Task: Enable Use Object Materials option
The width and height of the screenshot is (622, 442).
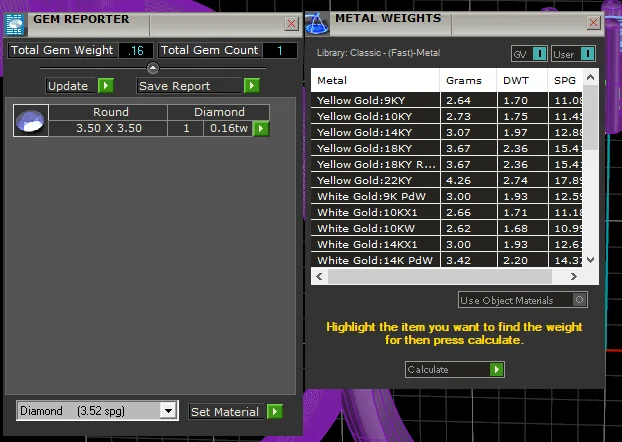Action: pos(579,300)
